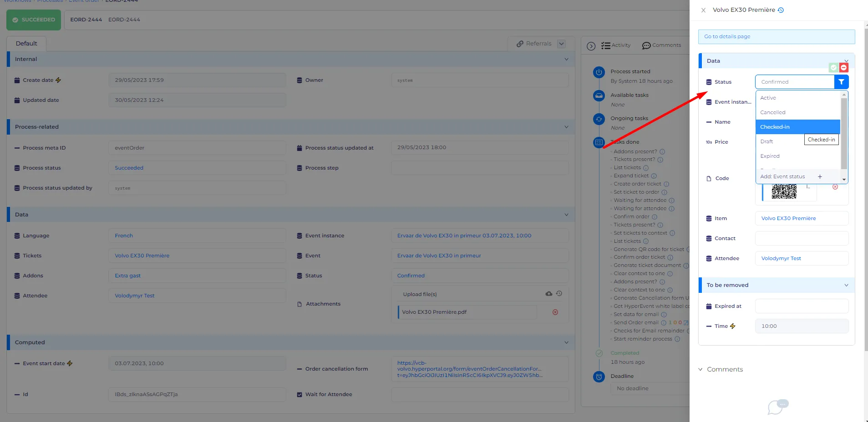This screenshot has width=868, height=422.
Task: Show info for Addons present? first task
Action: pyautogui.click(x=662, y=152)
